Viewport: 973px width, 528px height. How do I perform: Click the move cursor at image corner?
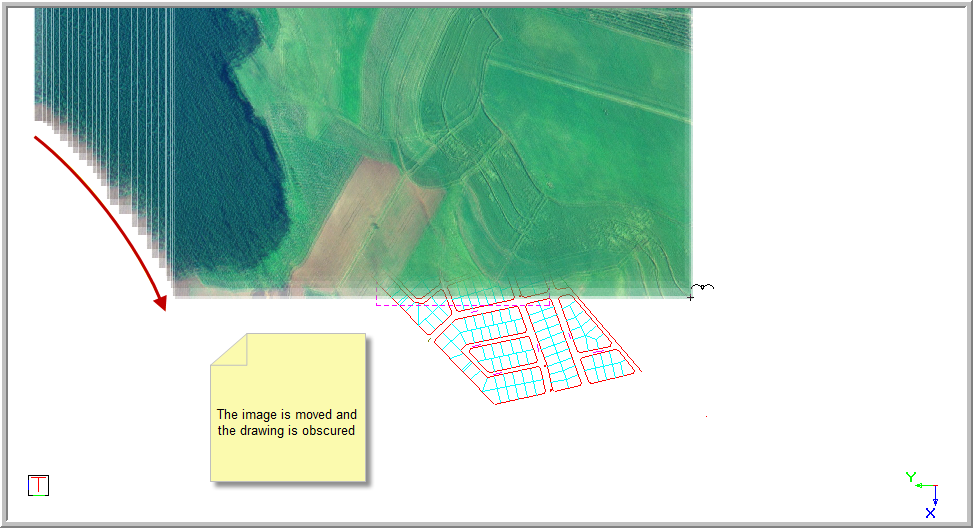point(700,291)
